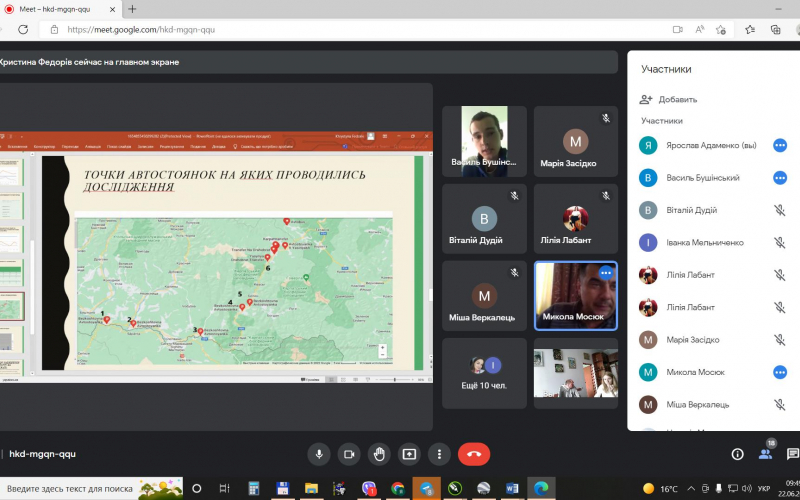The height and width of the screenshot is (500, 800).
Task: Leave the call with the red hang-up button
Action: point(474,454)
